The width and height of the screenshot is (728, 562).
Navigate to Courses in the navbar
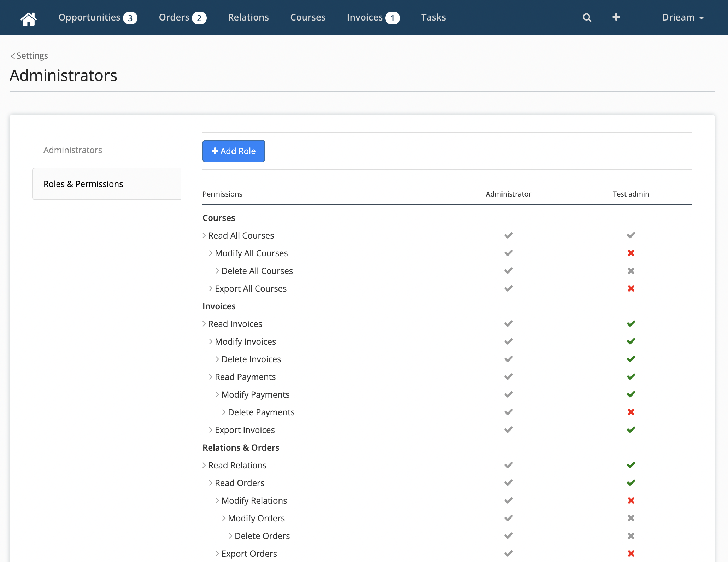point(307,17)
